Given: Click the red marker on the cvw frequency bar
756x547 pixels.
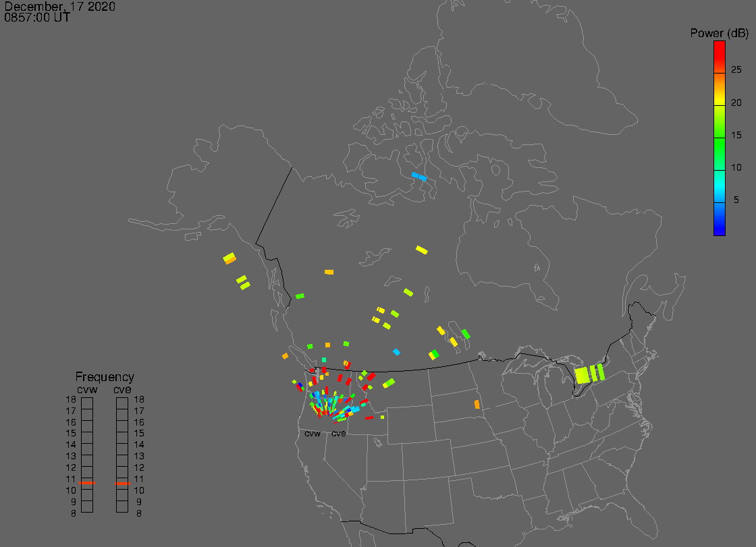Looking at the screenshot, I should 87,483.
